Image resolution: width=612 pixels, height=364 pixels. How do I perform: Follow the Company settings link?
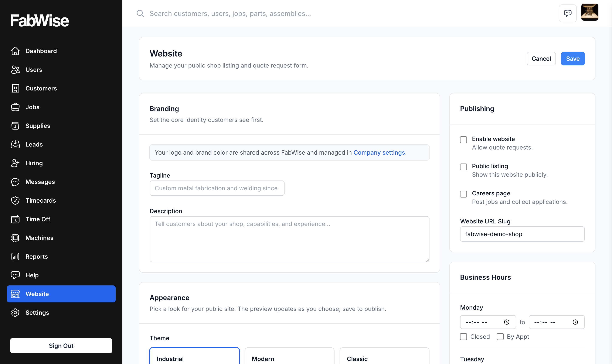[x=379, y=152]
